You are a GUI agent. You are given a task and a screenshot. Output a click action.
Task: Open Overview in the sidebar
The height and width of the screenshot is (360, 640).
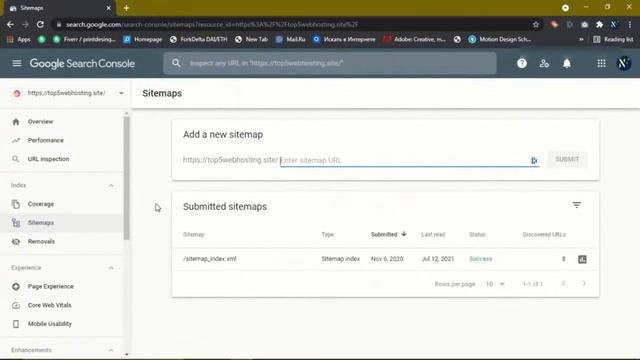click(x=61, y=122)
